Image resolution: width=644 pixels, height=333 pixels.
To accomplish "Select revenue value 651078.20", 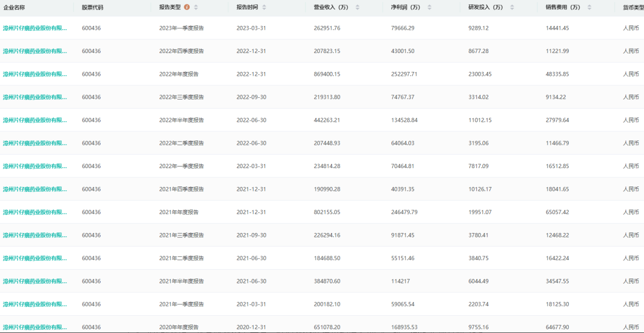I will tap(327, 327).
